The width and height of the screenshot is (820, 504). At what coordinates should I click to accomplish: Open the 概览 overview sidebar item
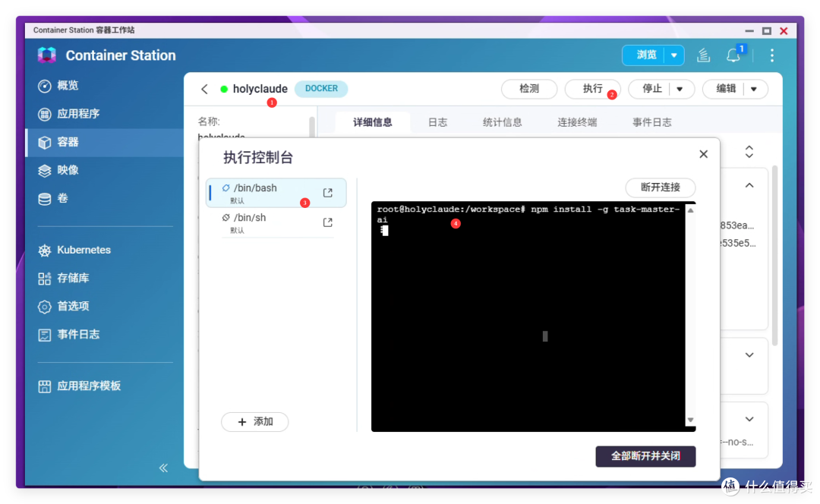coord(105,86)
